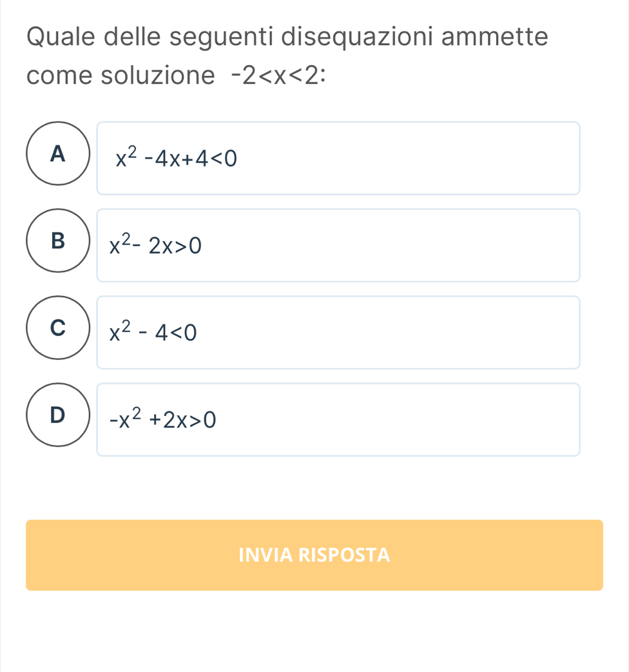
Task: Select radio circle A
Action: pos(59,153)
